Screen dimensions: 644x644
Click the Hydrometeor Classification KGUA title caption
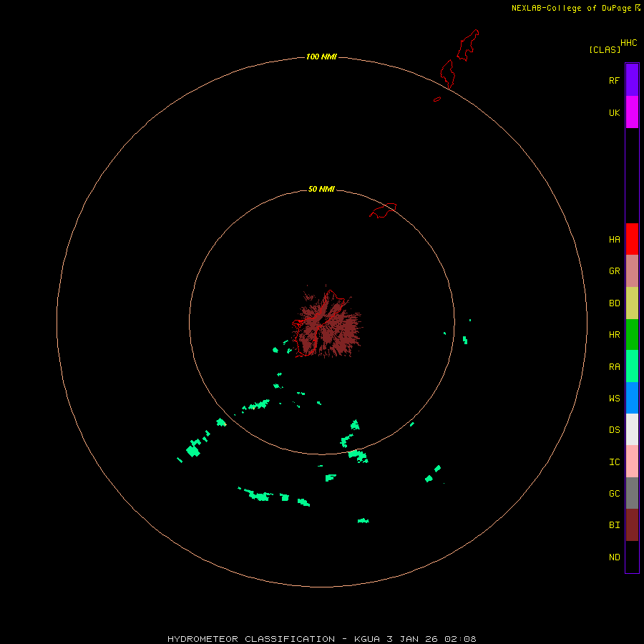click(x=321, y=639)
